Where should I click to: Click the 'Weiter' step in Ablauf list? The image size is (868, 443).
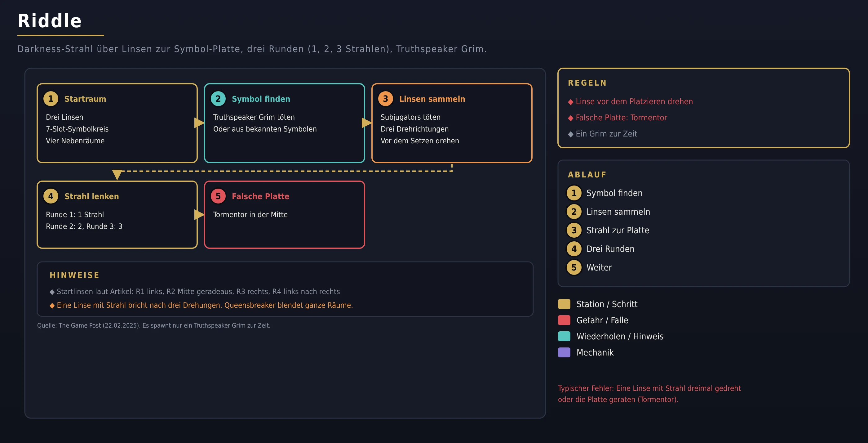coord(599,267)
